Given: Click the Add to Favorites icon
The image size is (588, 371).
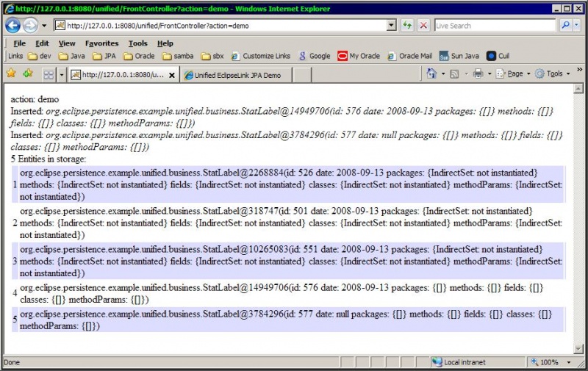Looking at the screenshot, I should click(28, 73).
